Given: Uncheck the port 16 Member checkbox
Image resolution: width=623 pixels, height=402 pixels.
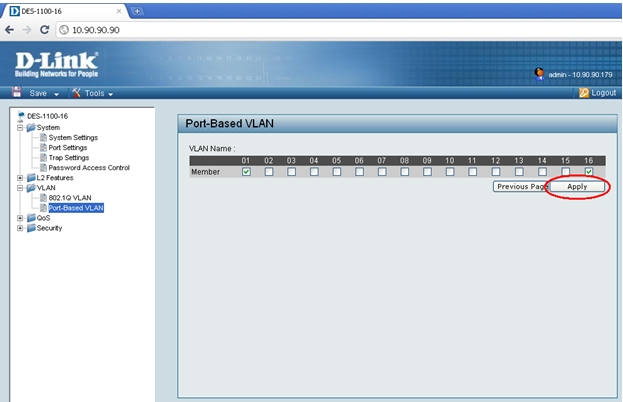Looking at the screenshot, I should click(x=589, y=172).
